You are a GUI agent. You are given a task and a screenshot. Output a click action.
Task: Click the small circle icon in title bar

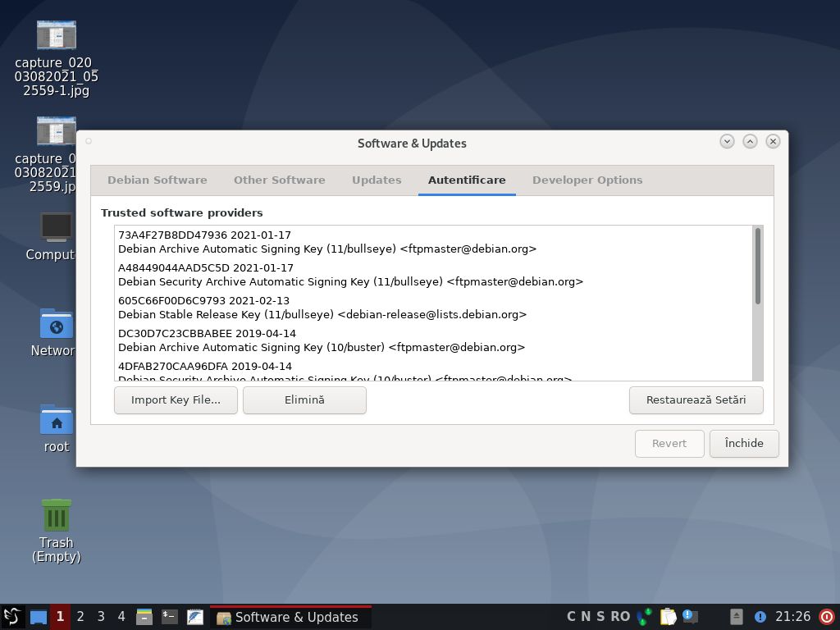[x=89, y=141]
